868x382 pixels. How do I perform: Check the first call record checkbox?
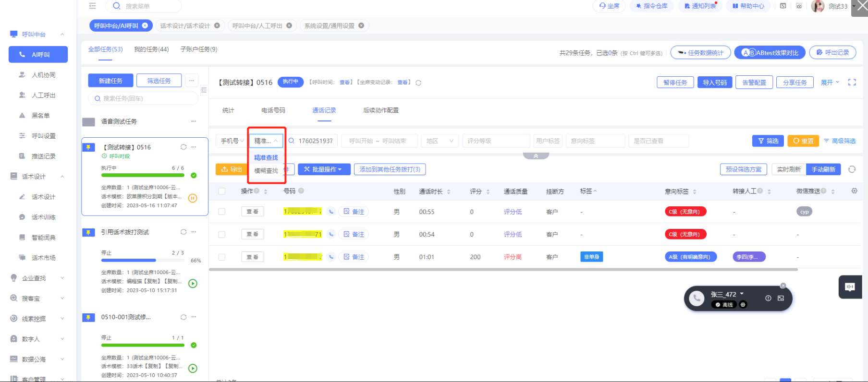coord(222,212)
